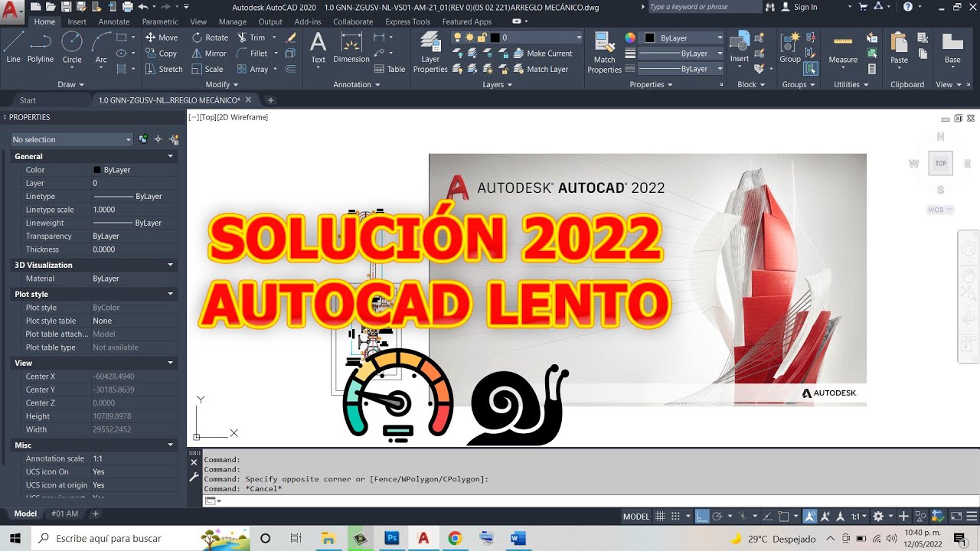Click Make Current layer button

[542, 54]
